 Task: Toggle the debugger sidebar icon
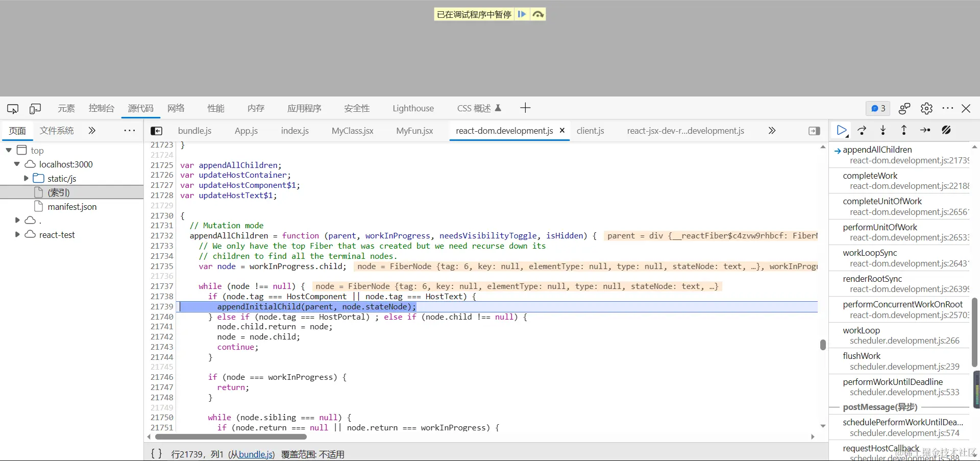pyautogui.click(x=815, y=131)
